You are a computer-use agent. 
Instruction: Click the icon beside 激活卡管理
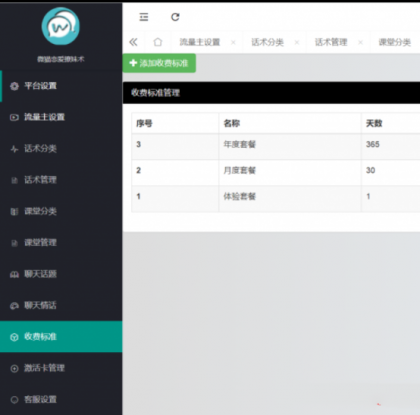[14, 368]
